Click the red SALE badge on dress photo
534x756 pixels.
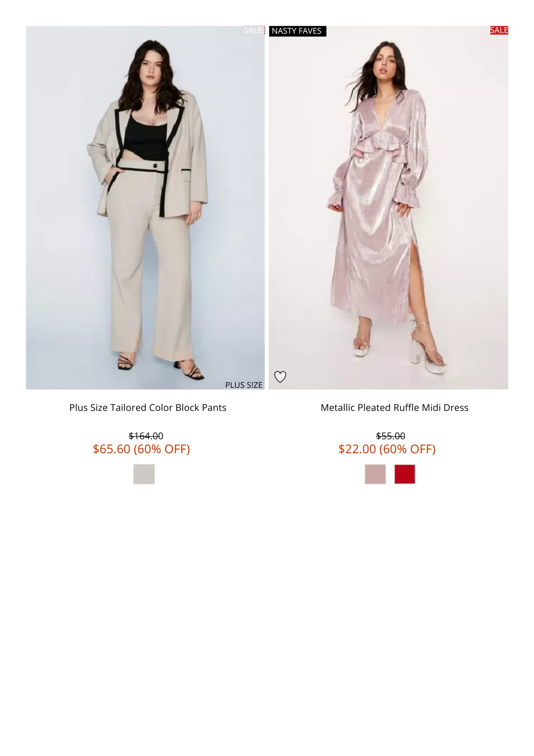pos(499,30)
